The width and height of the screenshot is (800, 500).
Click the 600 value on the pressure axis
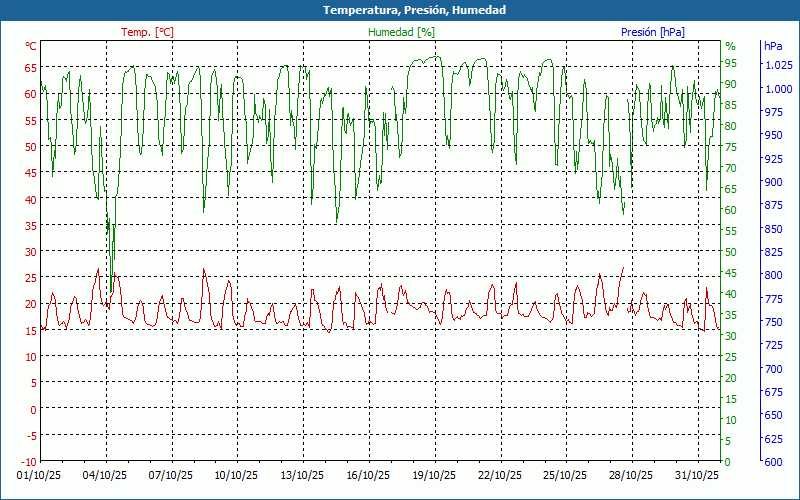pyautogui.click(x=773, y=462)
